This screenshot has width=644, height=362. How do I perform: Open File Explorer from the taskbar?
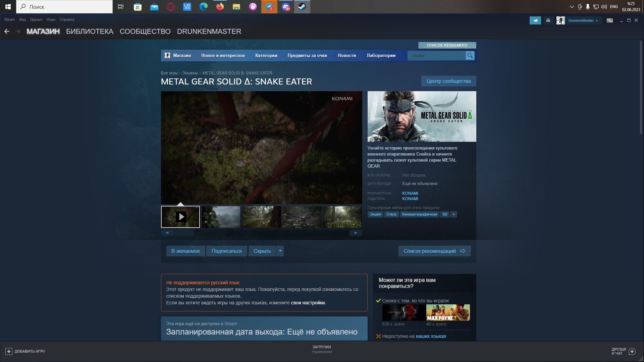point(236,7)
